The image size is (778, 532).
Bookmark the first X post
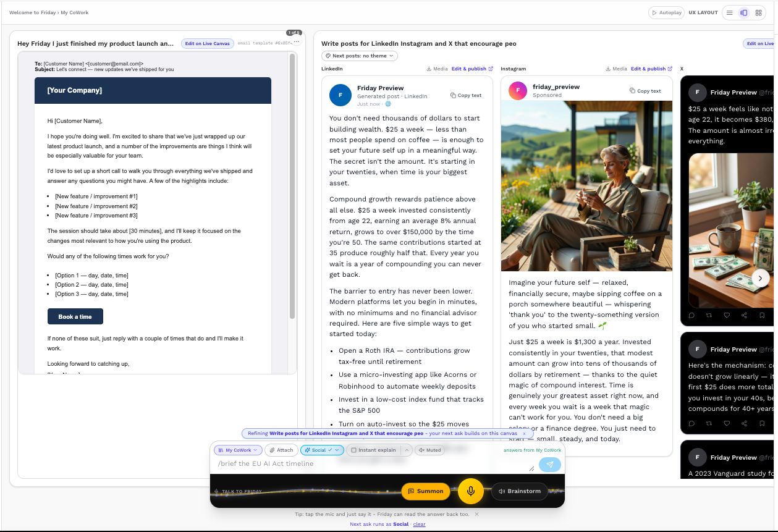click(x=762, y=315)
